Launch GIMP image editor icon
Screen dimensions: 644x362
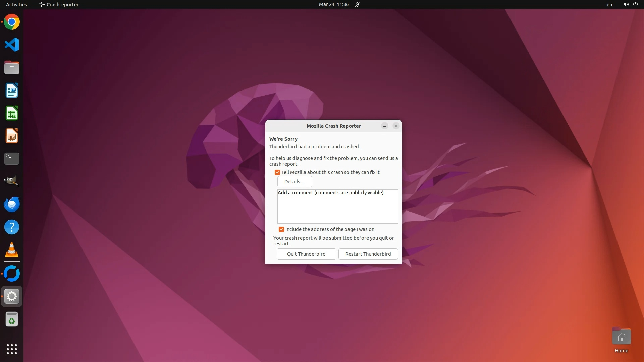pos(12,181)
